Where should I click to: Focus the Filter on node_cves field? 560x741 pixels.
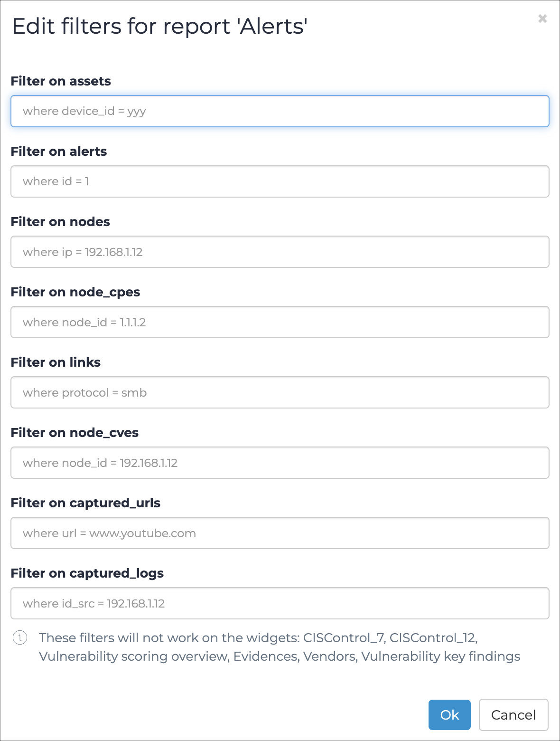(280, 463)
